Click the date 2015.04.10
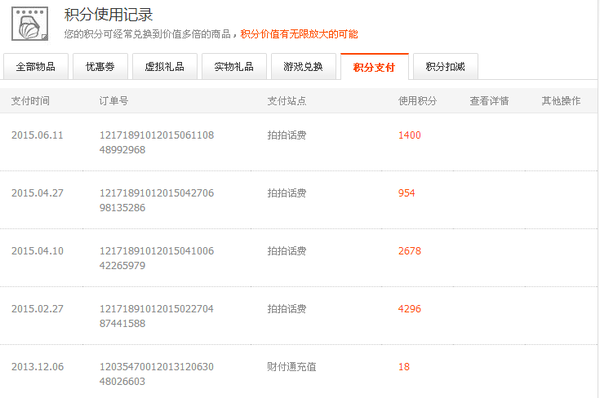Viewport: 600px width, 398px height. (x=37, y=251)
